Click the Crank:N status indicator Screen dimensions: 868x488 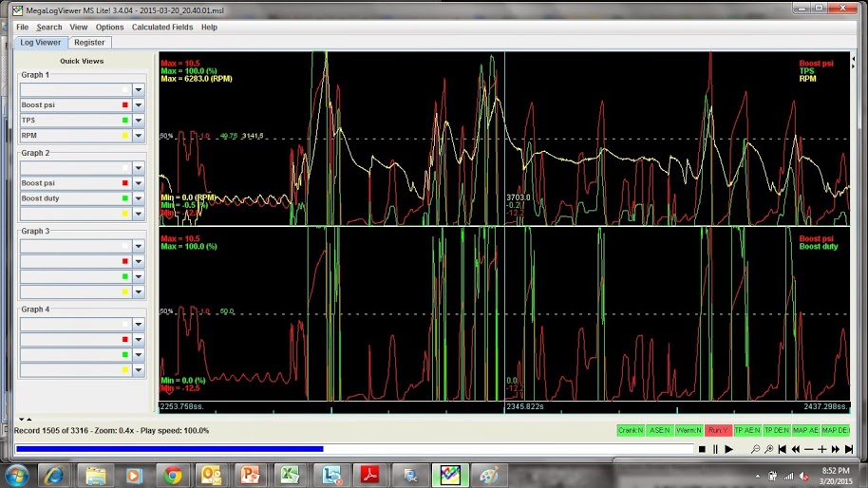631,430
